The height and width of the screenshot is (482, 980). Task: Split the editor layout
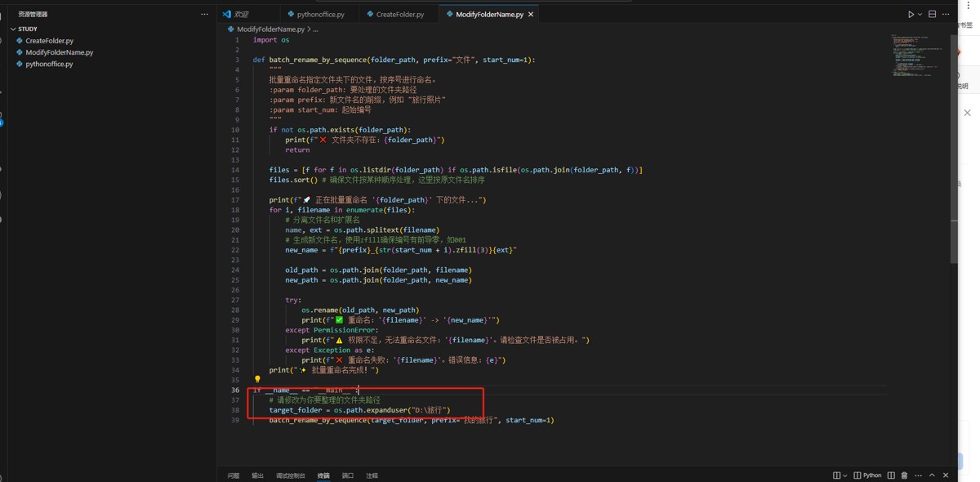[932, 15]
